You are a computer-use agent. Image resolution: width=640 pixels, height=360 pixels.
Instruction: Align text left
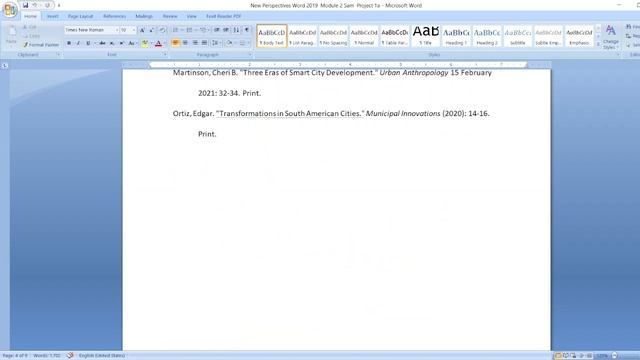[176, 43]
